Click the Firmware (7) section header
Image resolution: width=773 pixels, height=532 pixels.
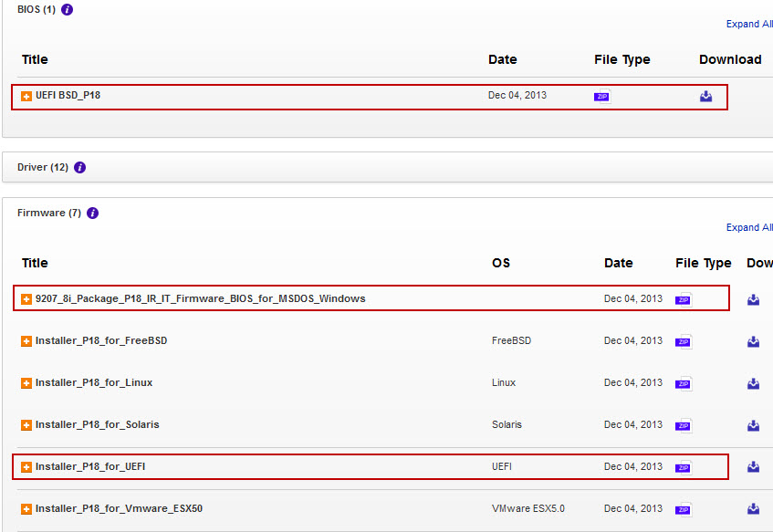tap(48, 214)
